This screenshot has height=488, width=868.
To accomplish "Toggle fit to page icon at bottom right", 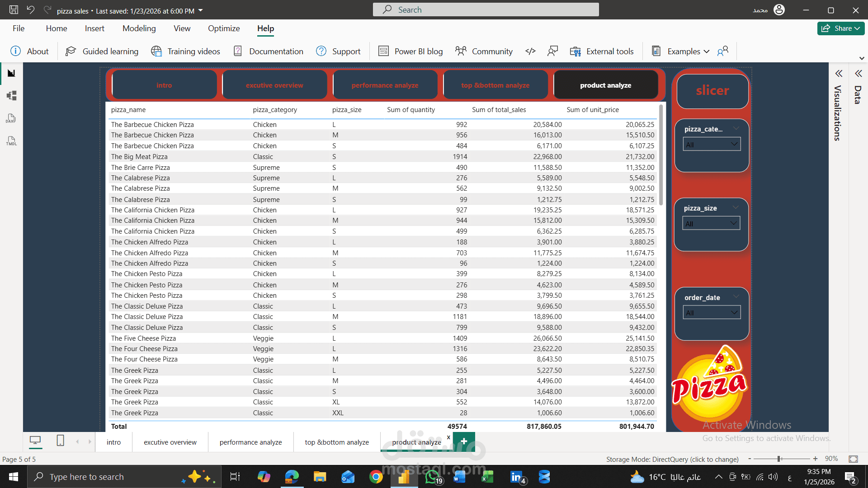I will click(x=853, y=459).
